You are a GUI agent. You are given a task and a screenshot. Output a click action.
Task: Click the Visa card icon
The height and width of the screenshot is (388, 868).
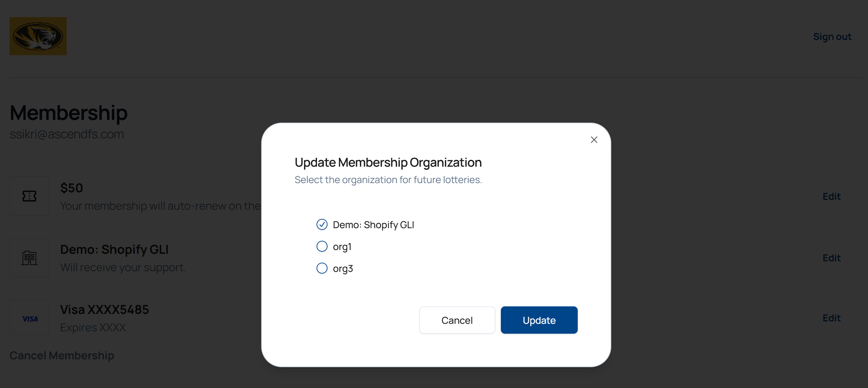click(x=29, y=318)
